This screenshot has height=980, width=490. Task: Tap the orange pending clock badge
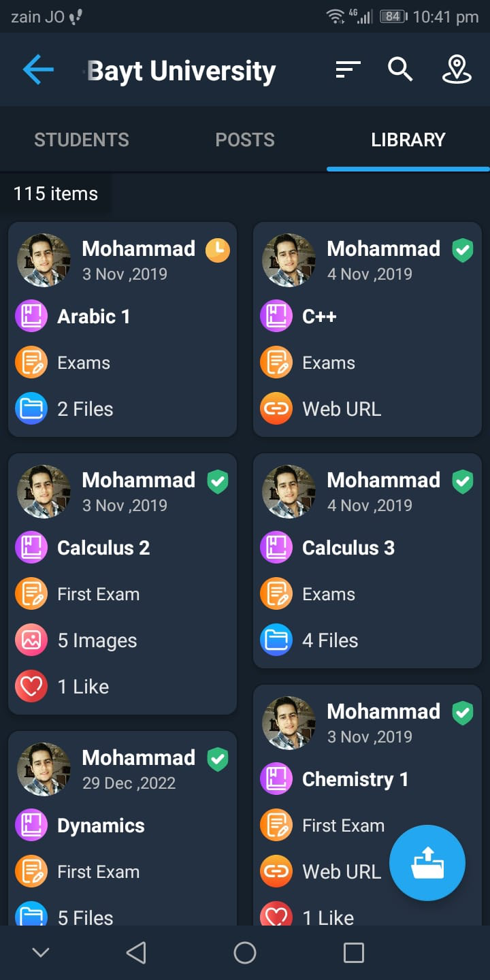click(218, 250)
